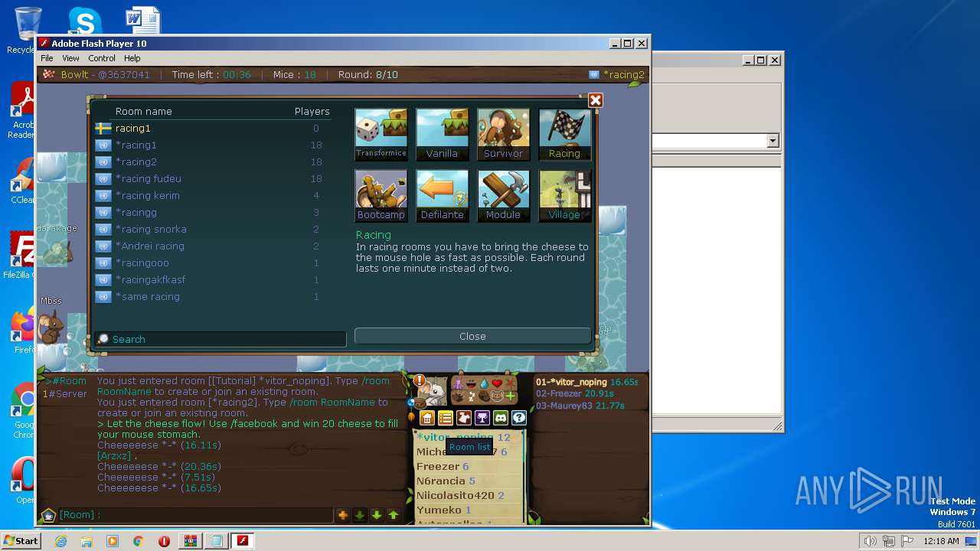This screenshot has width=980, height=551.
Task: Join the *same racing room
Action: coord(212,296)
